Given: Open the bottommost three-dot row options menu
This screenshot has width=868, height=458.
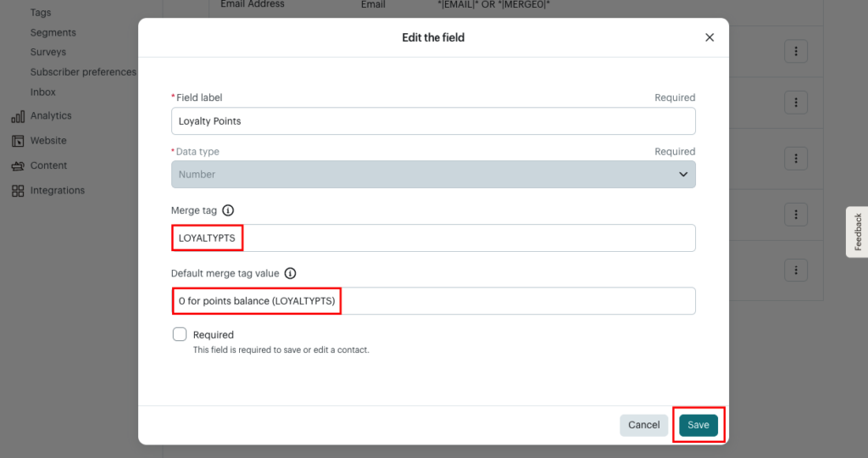Looking at the screenshot, I should (x=795, y=270).
